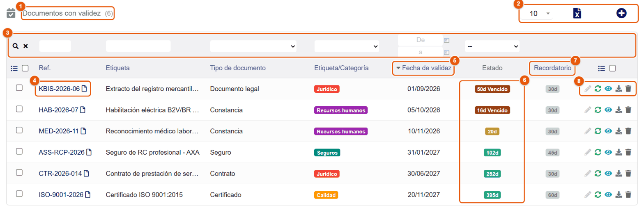Download the ISO-9001-2026 file

[619, 195]
